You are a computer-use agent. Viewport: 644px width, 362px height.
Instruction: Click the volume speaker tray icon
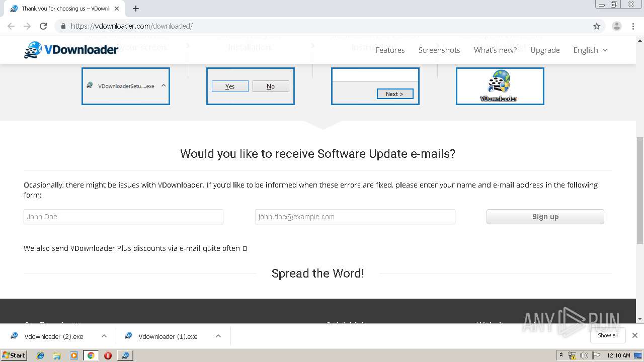(584, 355)
